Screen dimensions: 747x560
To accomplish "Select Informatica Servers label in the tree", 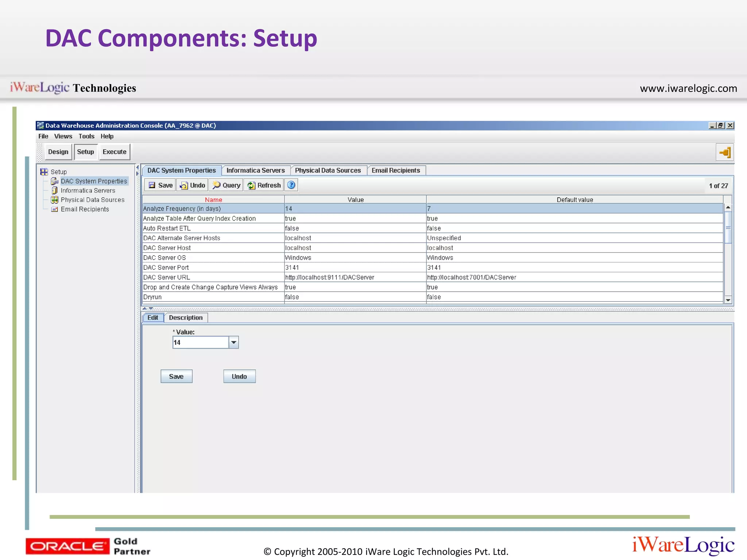I will [88, 190].
